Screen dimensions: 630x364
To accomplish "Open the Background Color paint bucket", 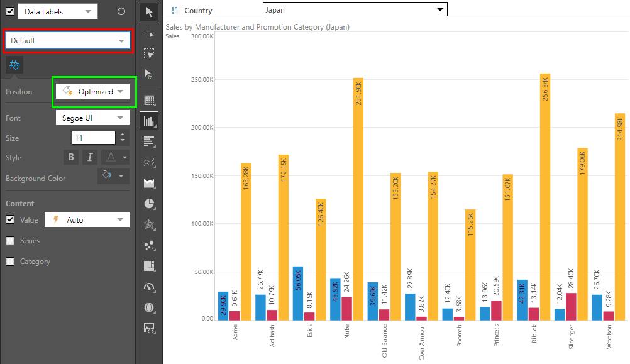I will (107, 175).
